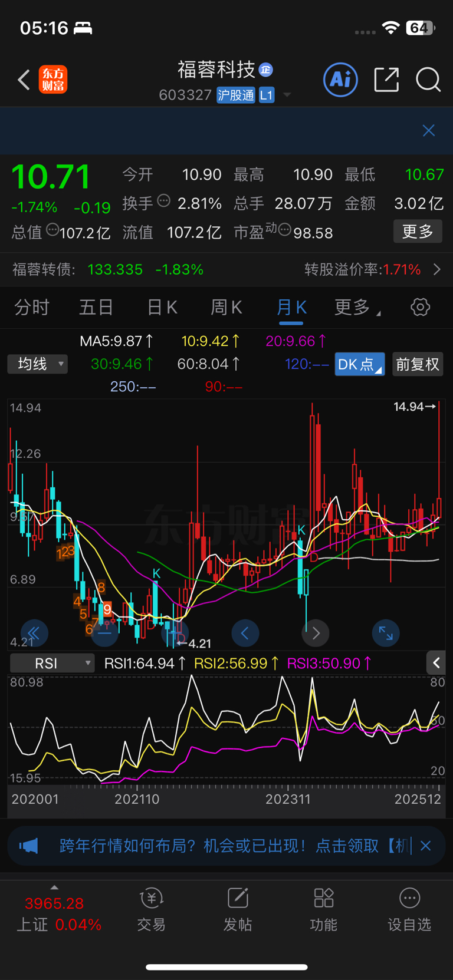Tap the 202311 date axis label

[x=288, y=799]
